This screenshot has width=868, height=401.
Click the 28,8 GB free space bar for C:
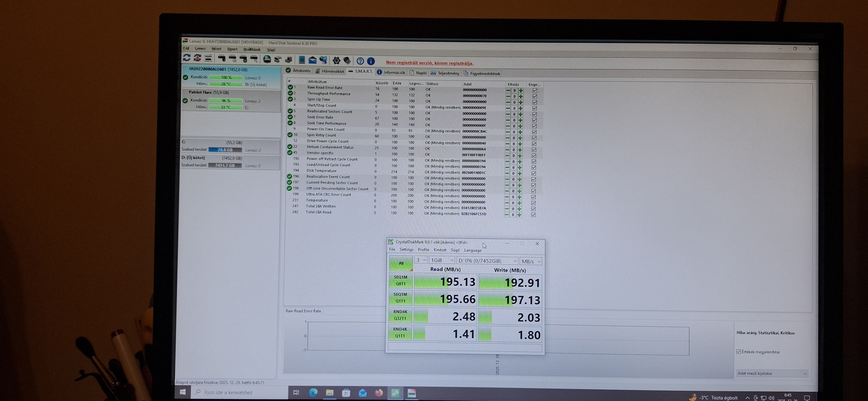pyautogui.click(x=225, y=150)
